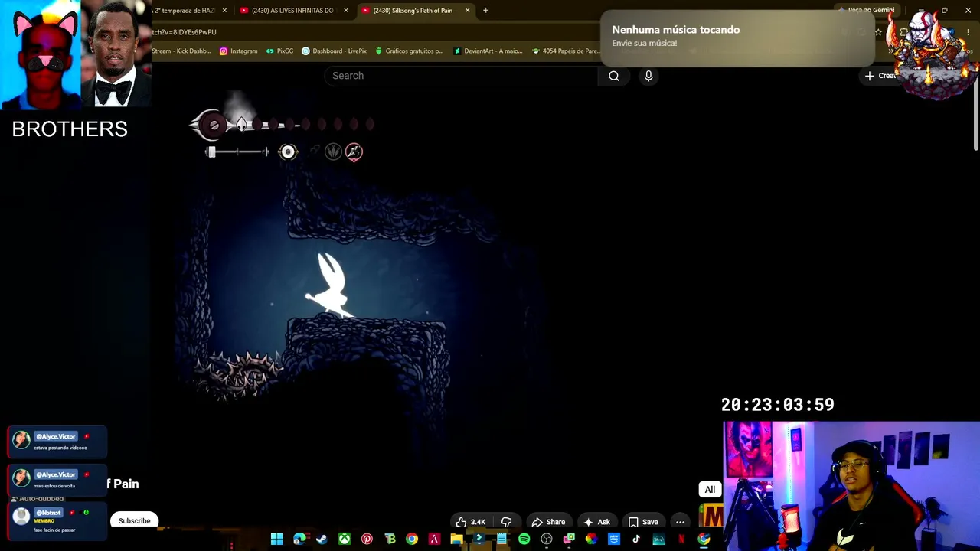Click the Share button

click(548, 522)
